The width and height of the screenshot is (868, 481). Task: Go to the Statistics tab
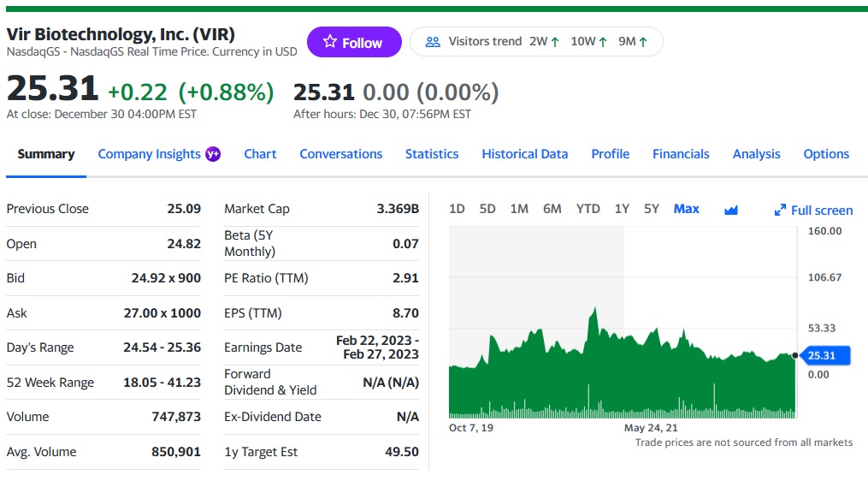[431, 154]
